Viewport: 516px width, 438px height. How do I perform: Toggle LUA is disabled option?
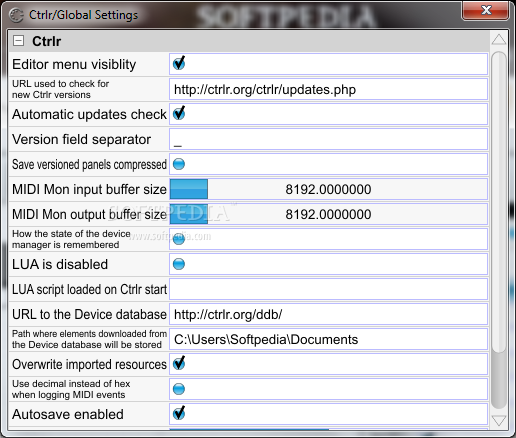tap(179, 264)
